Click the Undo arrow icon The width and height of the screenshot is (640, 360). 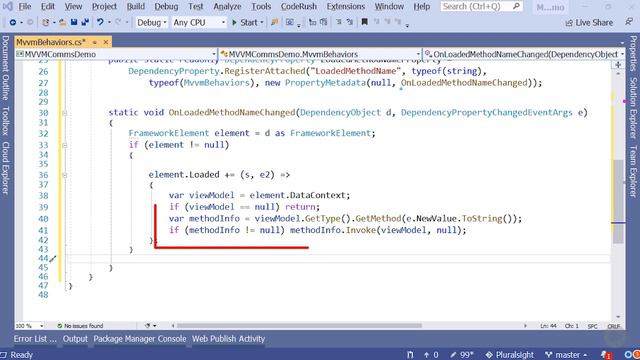[x=100, y=22]
